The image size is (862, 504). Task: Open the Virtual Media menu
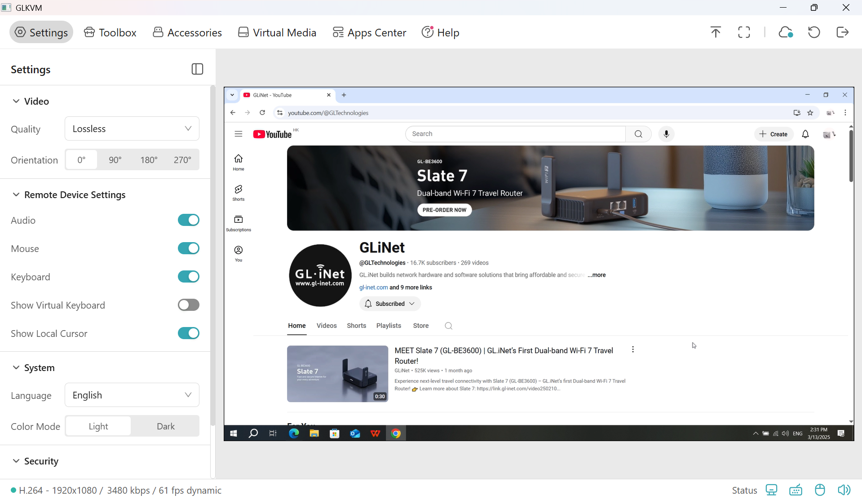pos(277,33)
